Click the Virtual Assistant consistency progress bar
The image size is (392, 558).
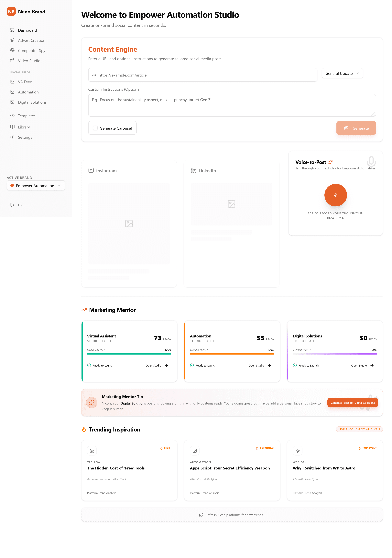(x=129, y=354)
